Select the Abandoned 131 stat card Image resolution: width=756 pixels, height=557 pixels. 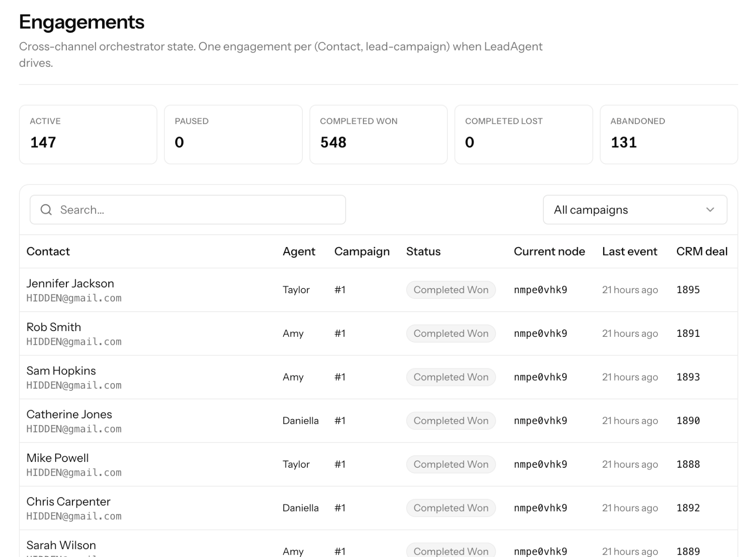click(x=669, y=134)
